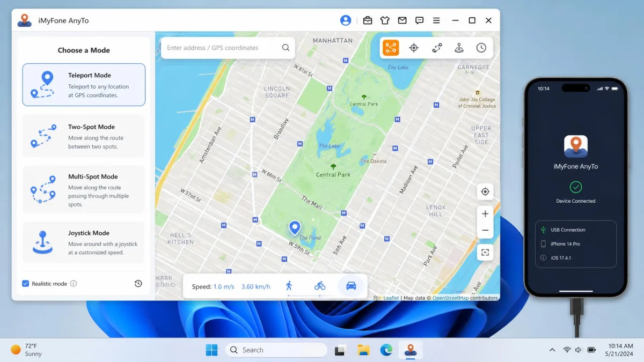Choose walking speed icon
Image resolution: width=644 pixels, height=362 pixels.
289,286
